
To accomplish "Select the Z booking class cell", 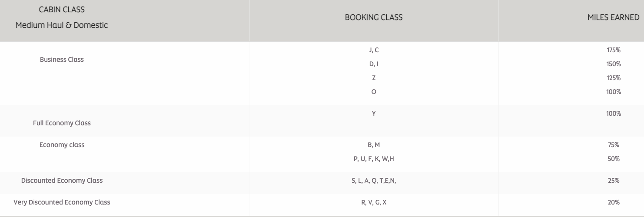I will (374, 78).
